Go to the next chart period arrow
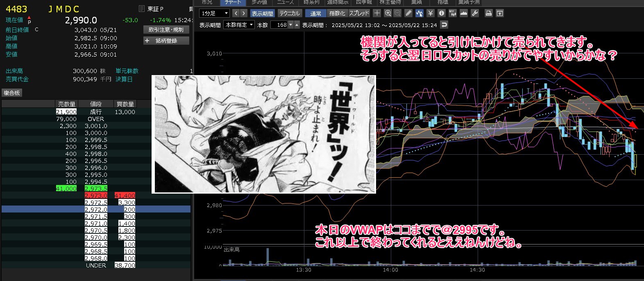This screenshot has height=281, width=644. click(244, 13)
